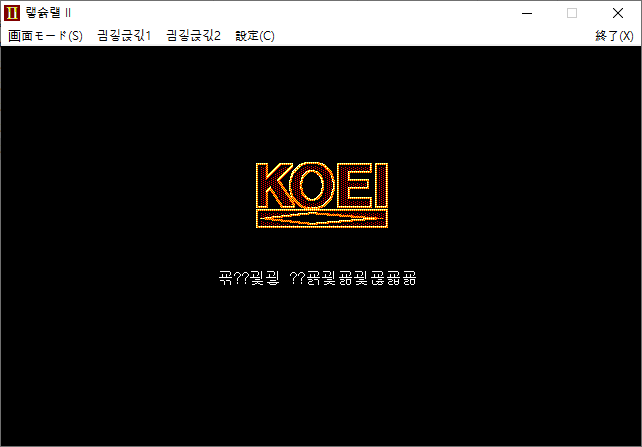Open the 設定(C) menu

255,36
